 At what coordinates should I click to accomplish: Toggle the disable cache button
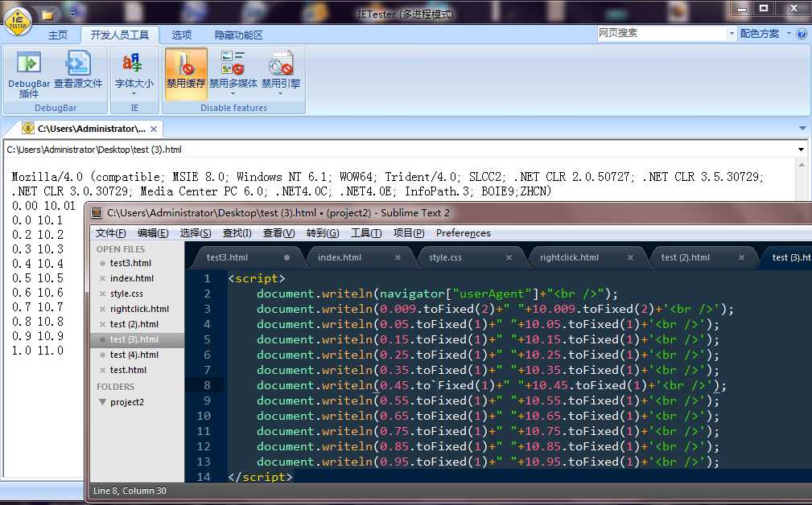[186, 74]
